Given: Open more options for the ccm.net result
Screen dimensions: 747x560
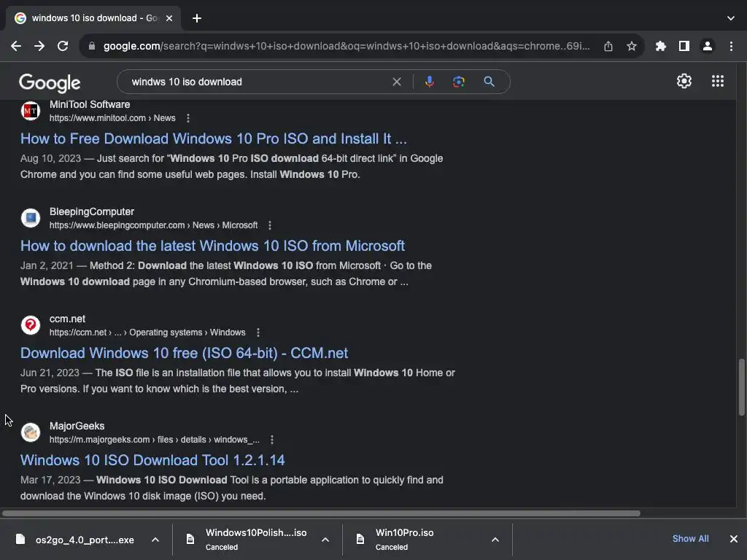Looking at the screenshot, I should pos(258,332).
